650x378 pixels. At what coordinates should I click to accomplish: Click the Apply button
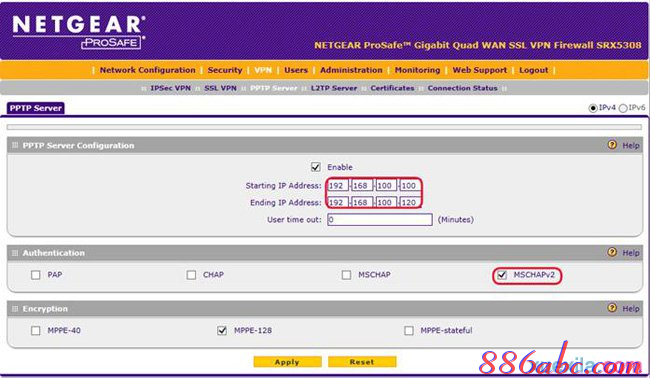coord(287,362)
